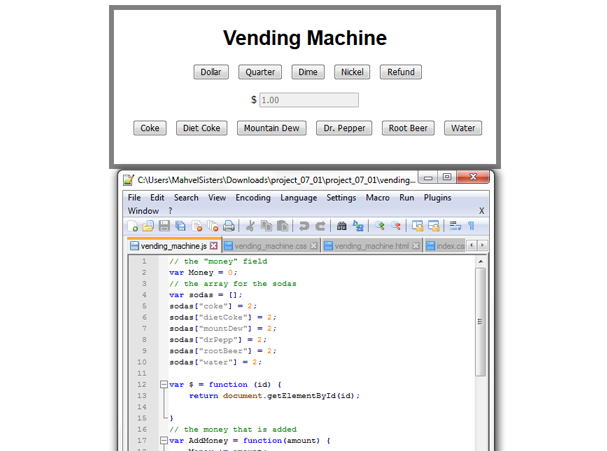Click the Find binoculars icon
Viewport: 607px width, 451px height.
pos(342,227)
